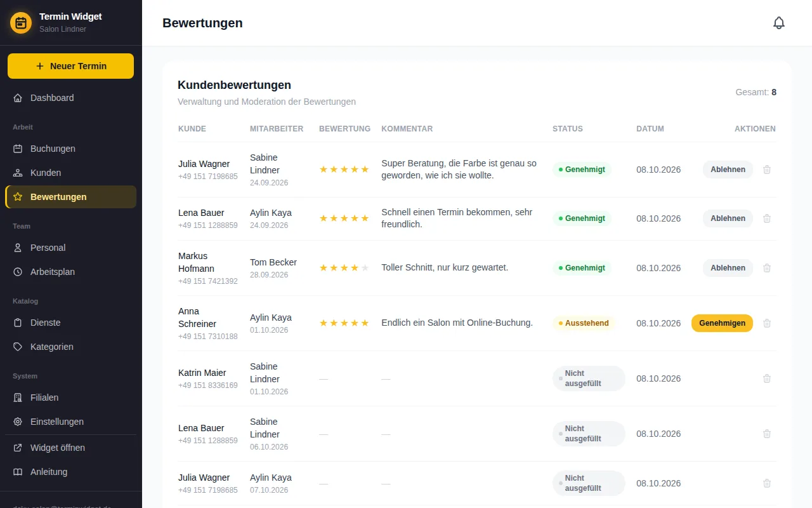This screenshot has height=508, width=812.
Task: Click the Kunden people icon
Action: coord(18,173)
